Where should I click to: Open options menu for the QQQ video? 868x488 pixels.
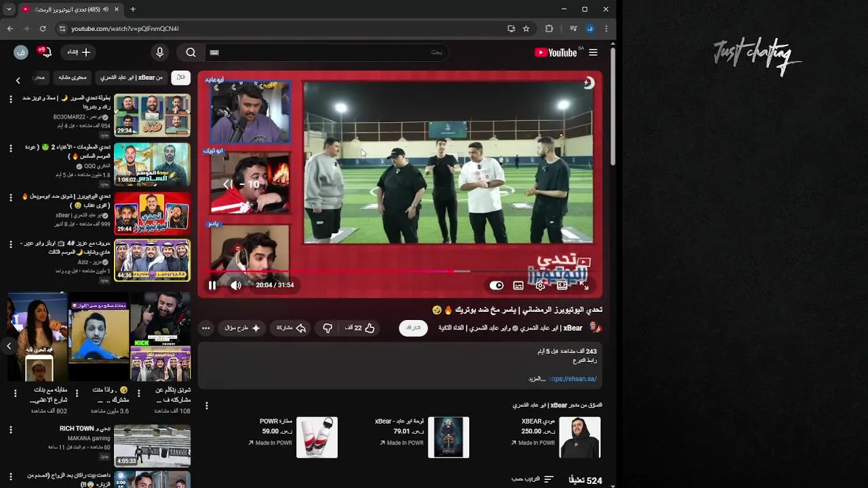click(10, 148)
